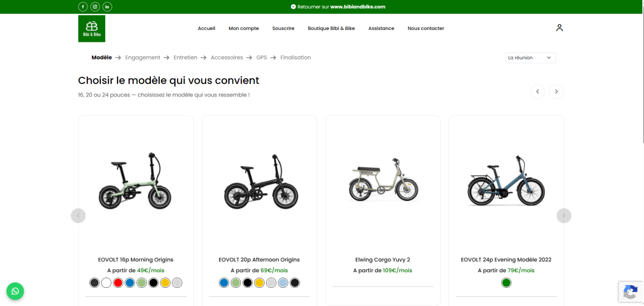
Task: Click Retourner sur www.bibiandbike.com link
Action: (338, 7)
